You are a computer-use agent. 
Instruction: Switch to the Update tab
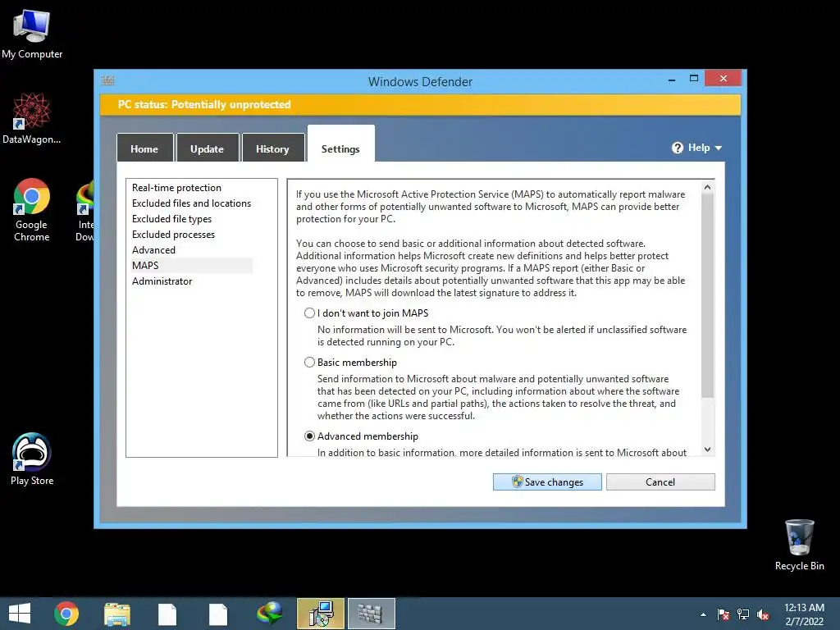pyautogui.click(x=208, y=148)
